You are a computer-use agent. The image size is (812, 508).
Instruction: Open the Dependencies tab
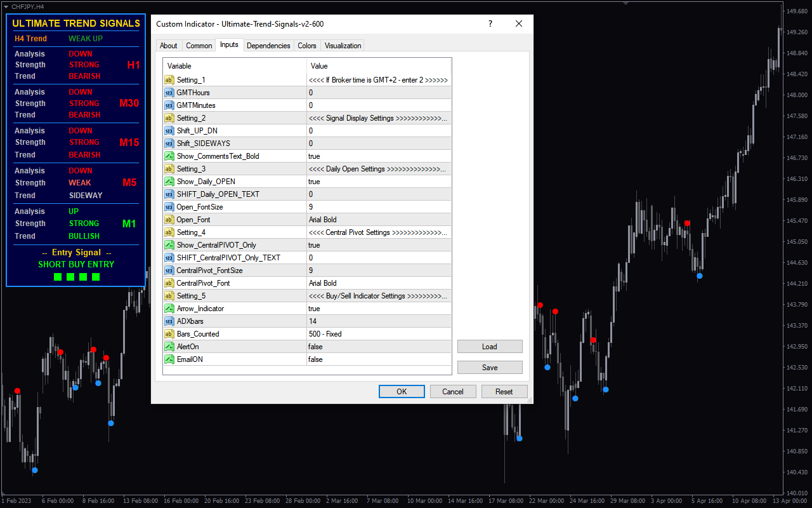click(268, 46)
